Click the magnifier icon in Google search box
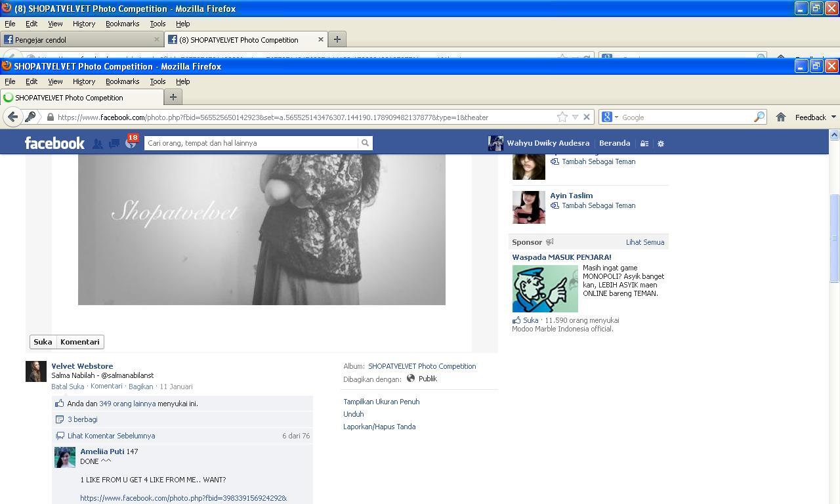Viewport: 840px width, 504px height. (x=759, y=117)
